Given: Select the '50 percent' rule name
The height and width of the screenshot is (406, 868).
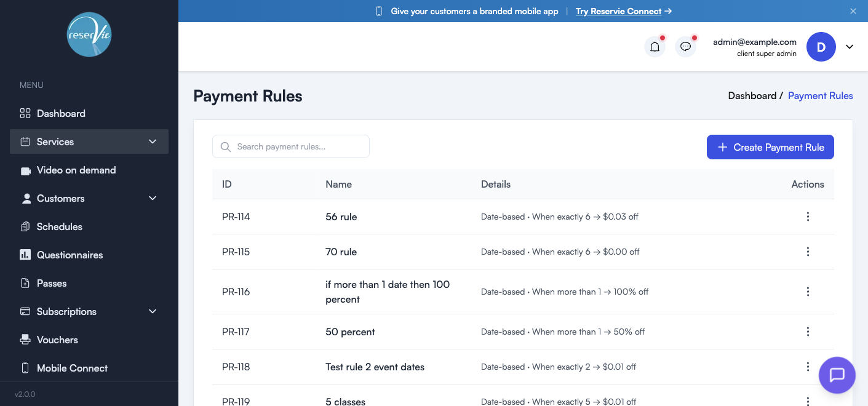Looking at the screenshot, I should 350,332.
